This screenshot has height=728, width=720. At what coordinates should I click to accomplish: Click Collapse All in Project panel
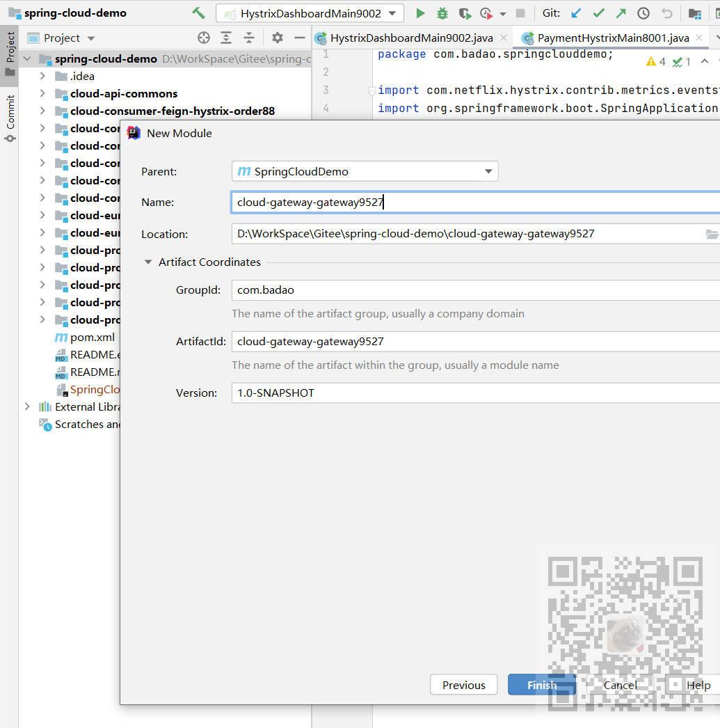coord(249,38)
